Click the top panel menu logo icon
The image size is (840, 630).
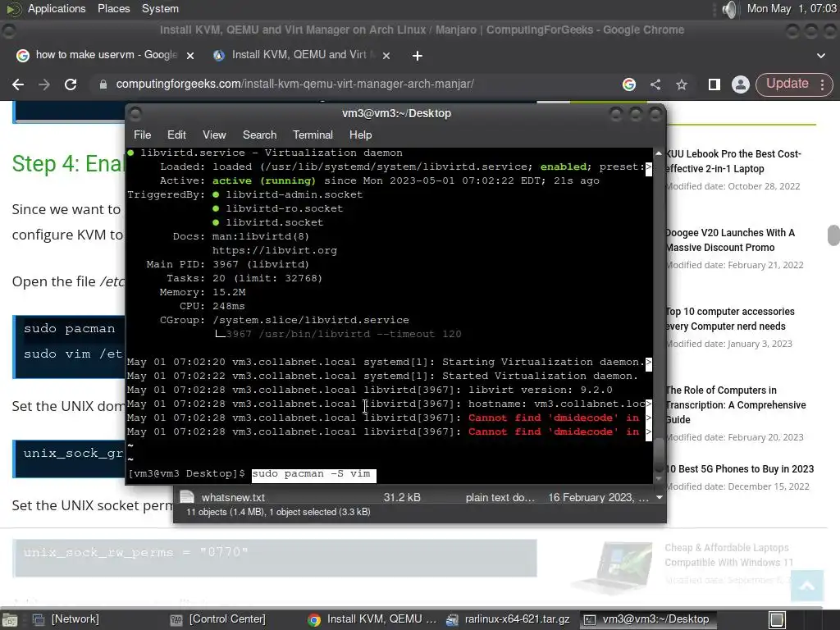(x=13, y=8)
